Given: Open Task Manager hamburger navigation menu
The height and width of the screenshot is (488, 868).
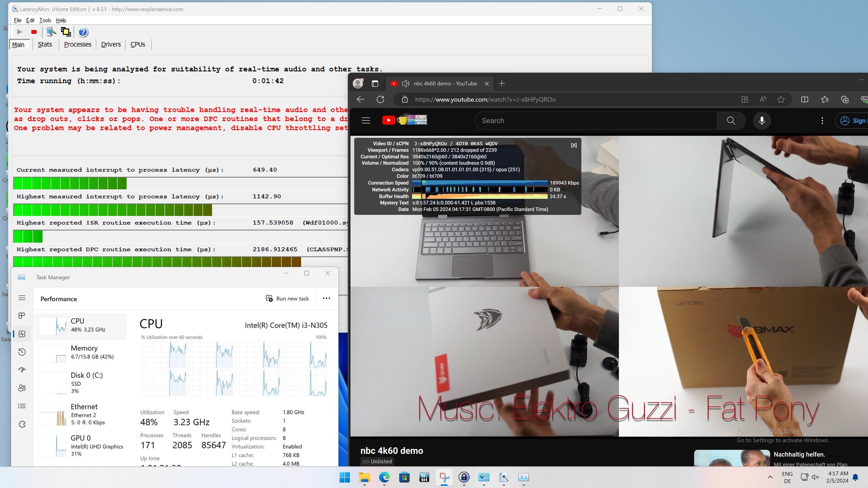Looking at the screenshot, I should (x=22, y=298).
